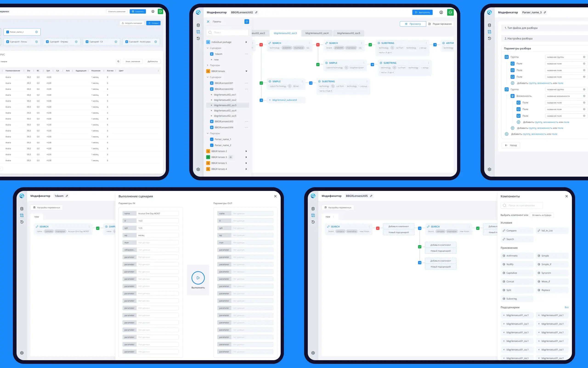The image size is (588, 368).
Task: Click green check left of SIMPLE Brown node
Action: click(x=261, y=83)
